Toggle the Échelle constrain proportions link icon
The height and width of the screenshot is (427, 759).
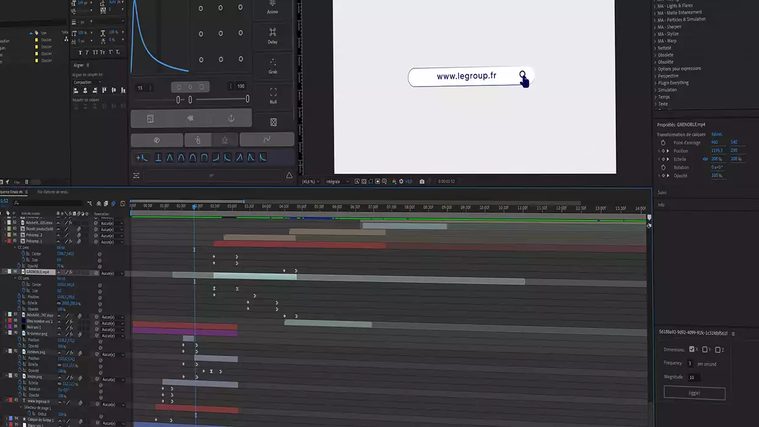(x=705, y=159)
